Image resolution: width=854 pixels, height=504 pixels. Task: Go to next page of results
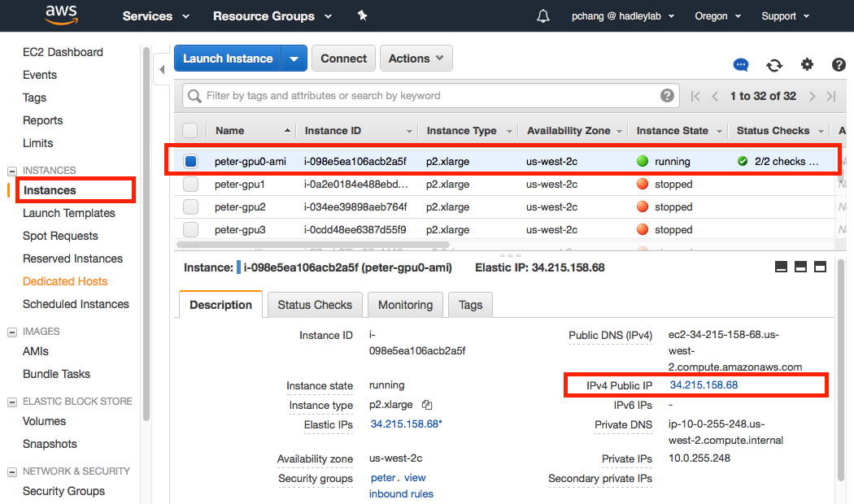[x=812, y=97]
